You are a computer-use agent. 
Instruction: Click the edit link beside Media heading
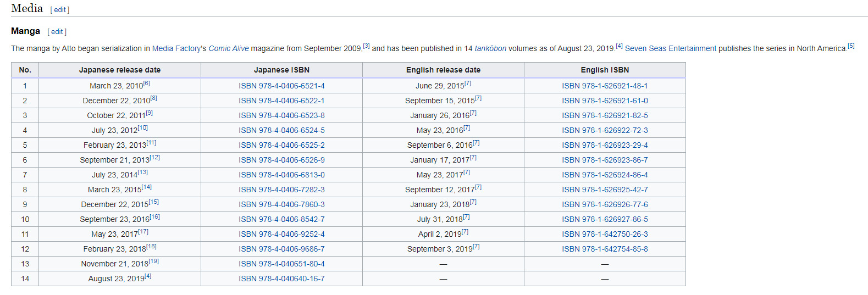pyautogui.click(x=60, y=10)
